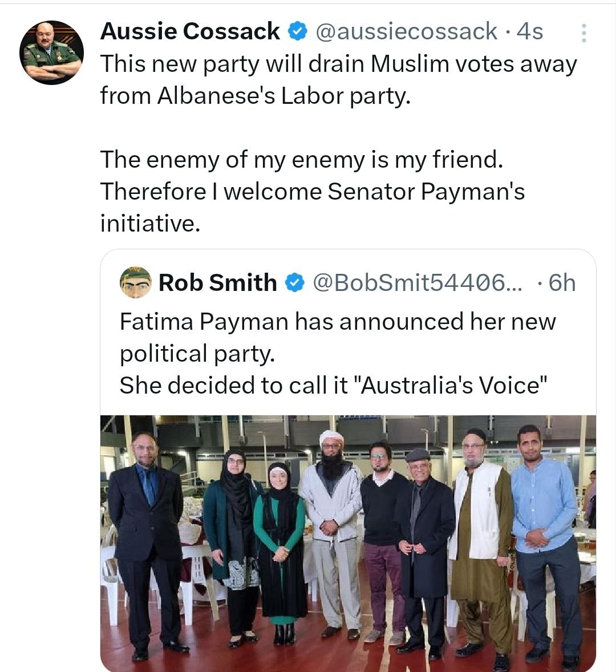
Task: Click the "political party." line in quote
Action: (197, 354)
